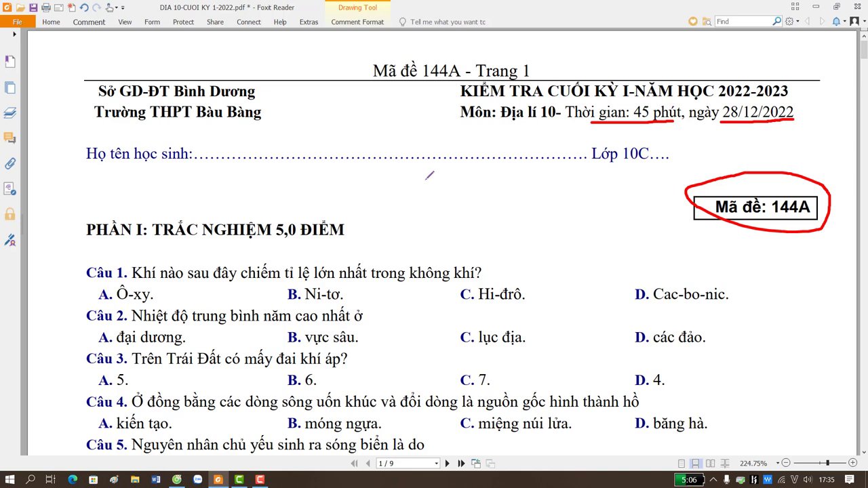Switch to the Home ribbon tab
868x488 pixels.
[51, 22]
